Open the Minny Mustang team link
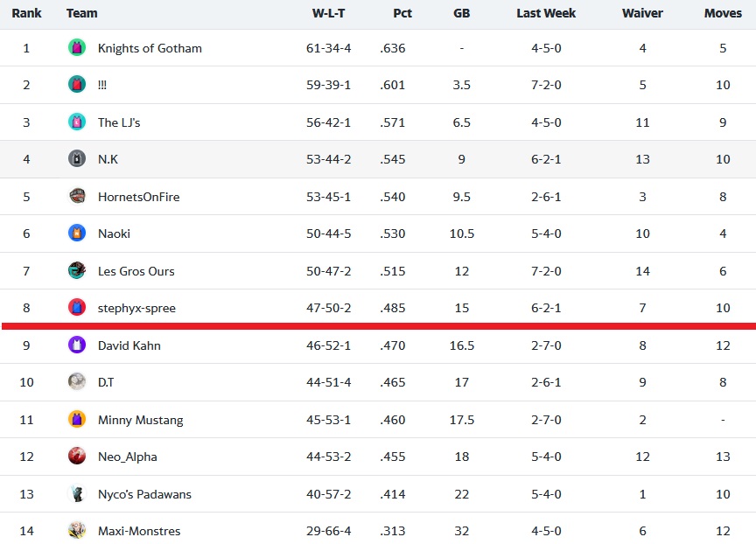 [140, 420]
